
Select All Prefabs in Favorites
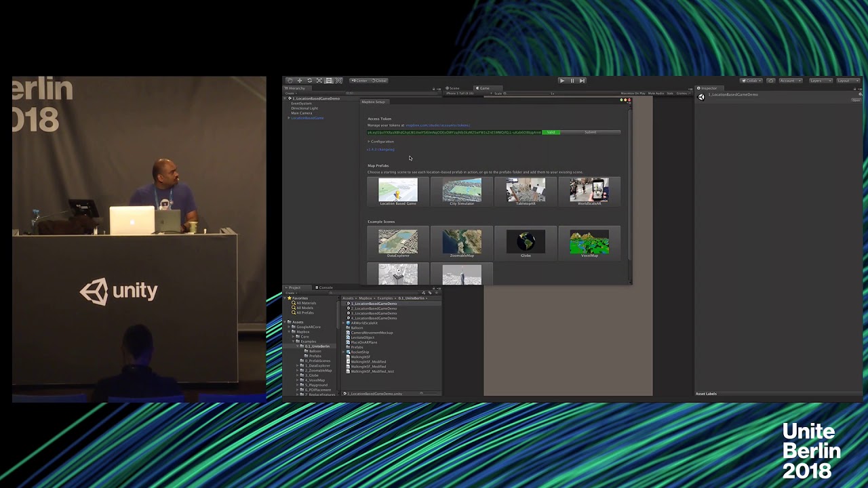click(304, 312)
